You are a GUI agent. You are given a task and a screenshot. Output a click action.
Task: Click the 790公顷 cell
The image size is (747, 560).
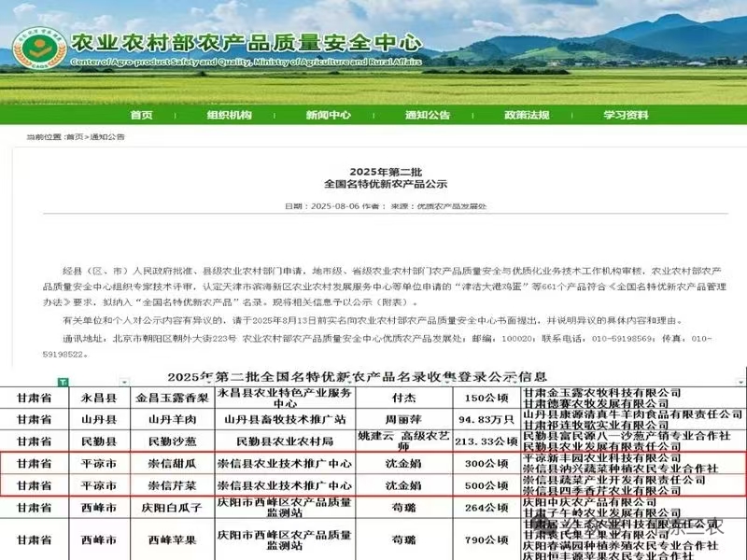point(486,540)
